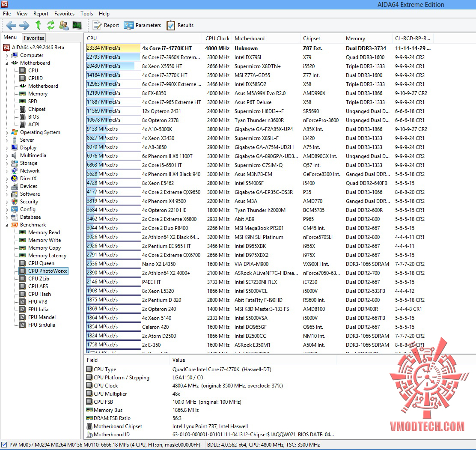Sort by the Chipset column header
The image size is (476, 450).
pos(321,39)
